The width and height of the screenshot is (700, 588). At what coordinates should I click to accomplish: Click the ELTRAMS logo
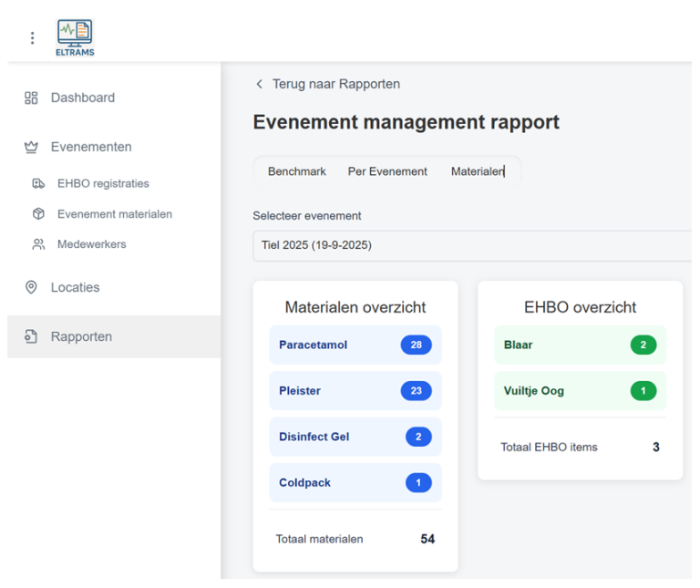click(x=75, y=37)
